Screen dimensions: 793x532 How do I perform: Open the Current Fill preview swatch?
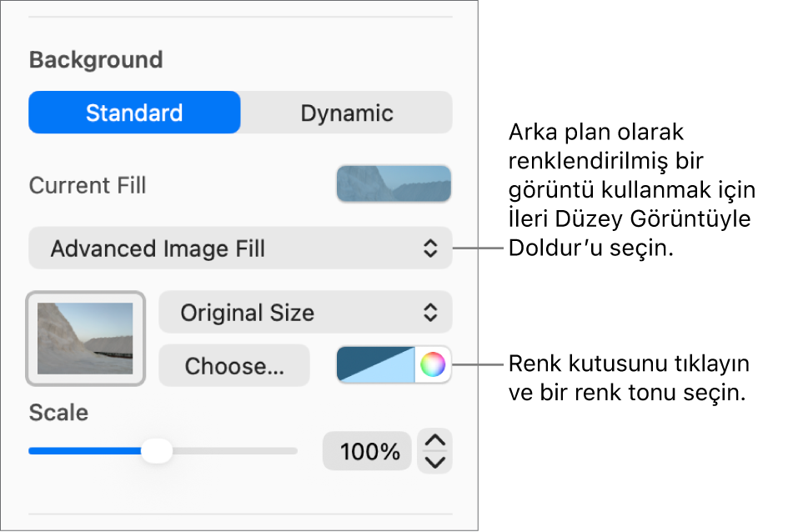coord(394,183)
